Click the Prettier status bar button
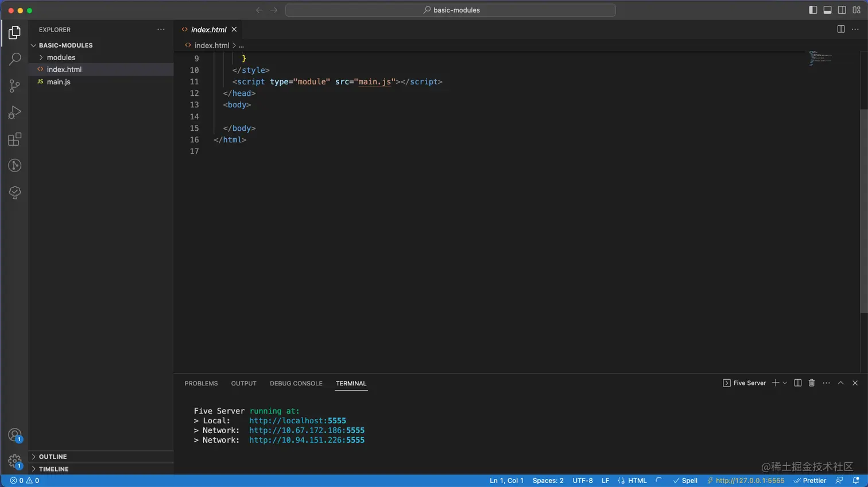 (810, 481)
